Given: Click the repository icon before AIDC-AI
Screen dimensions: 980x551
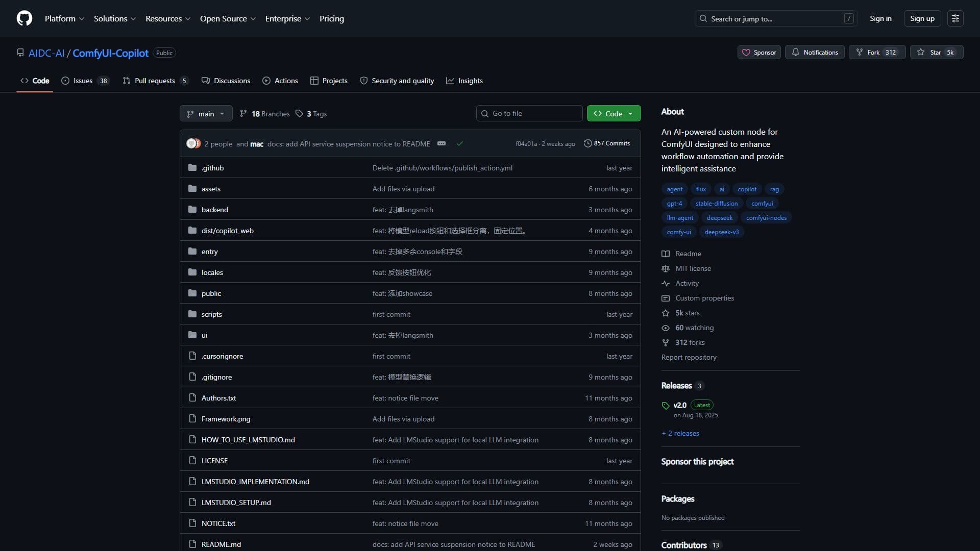Looking at the screenshot, I should point(20,53).
